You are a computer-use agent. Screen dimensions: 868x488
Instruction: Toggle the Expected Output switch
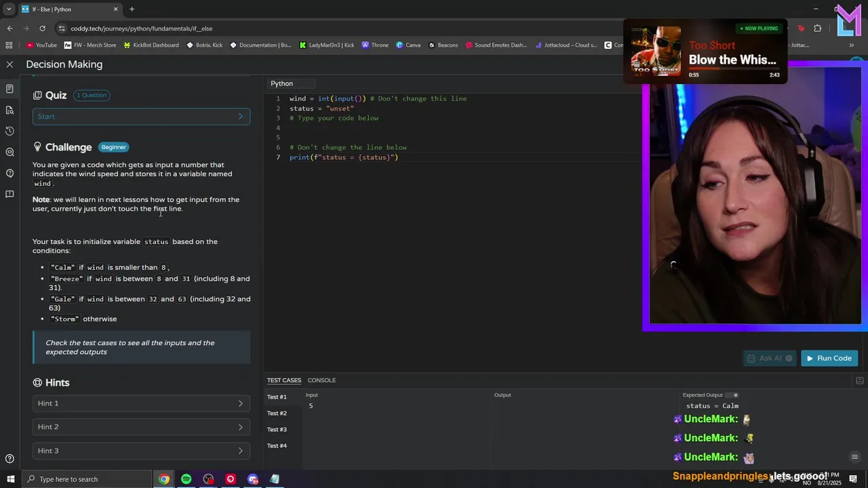click(x=732, y=395)
